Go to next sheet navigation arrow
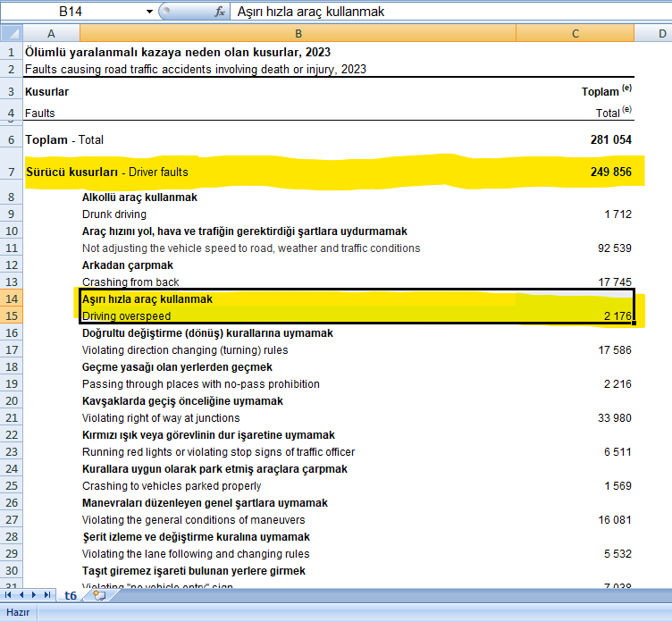Image resolution: width=672 pixels, height=622 pixels. point(34,595)
